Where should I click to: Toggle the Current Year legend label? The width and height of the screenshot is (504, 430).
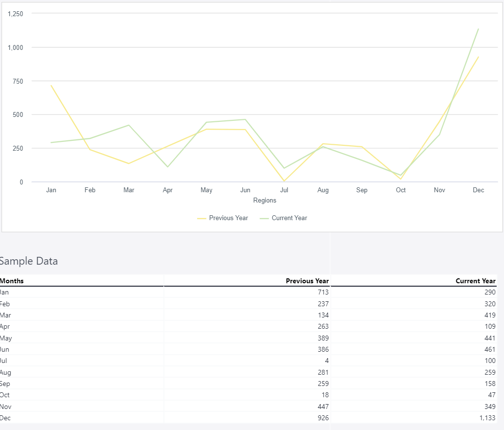tap(289, 218)
